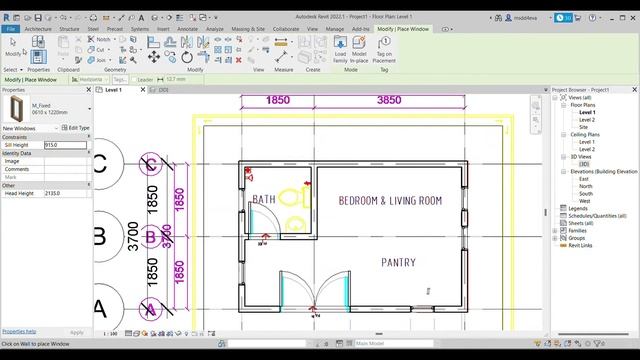Click the red Delete icon
This screenshot has width=640, height=360.
click(239, 60)
